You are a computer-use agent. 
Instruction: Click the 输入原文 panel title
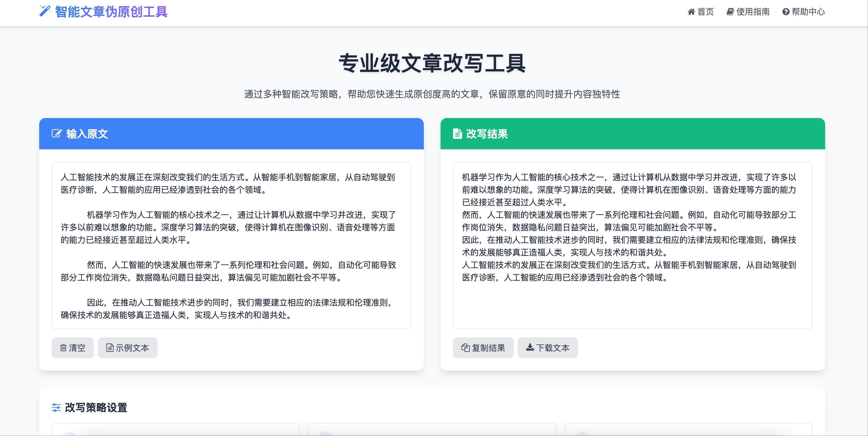87,134
